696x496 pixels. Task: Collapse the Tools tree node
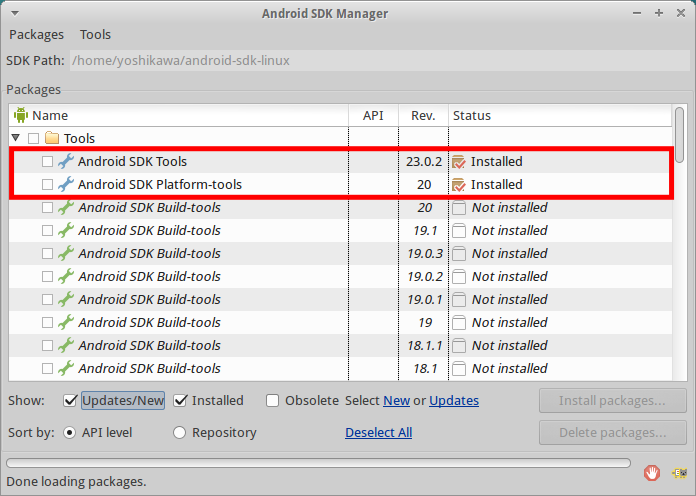click(x=16, y=138)
